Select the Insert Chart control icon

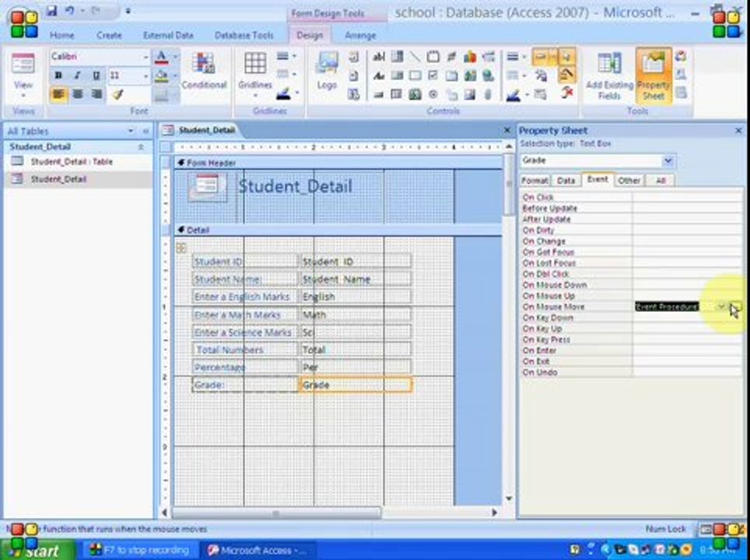[470, 58]
